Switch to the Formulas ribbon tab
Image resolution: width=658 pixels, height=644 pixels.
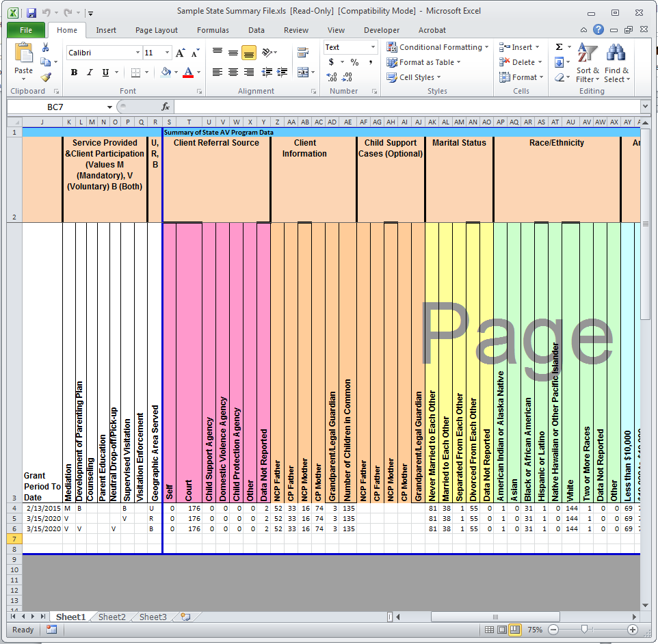click(x=213, y=30)
